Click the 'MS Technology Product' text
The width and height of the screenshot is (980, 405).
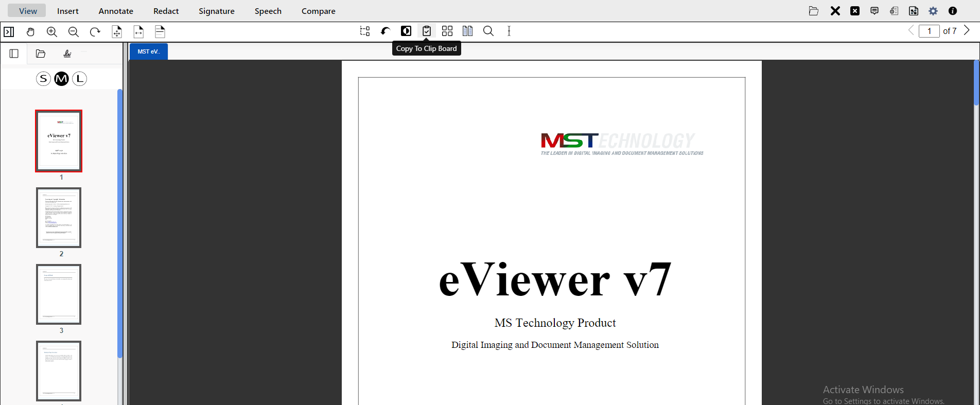555,323
